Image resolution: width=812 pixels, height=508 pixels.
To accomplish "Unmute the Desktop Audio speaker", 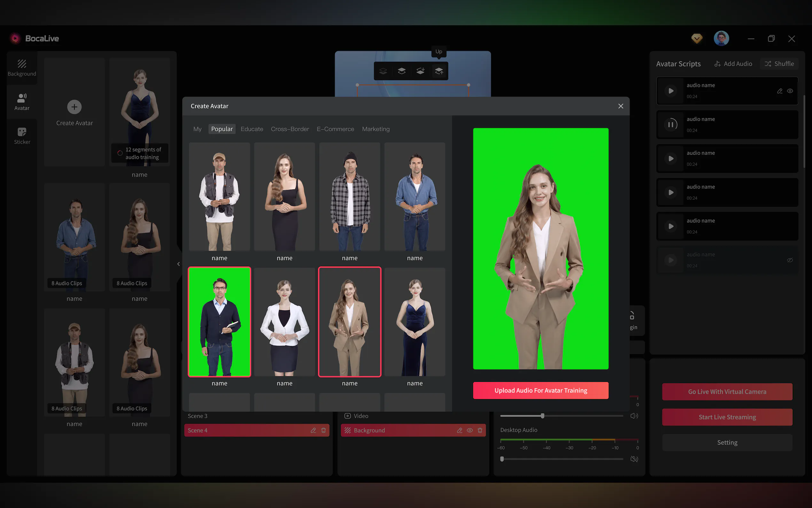I will click(x=634, y=459).
